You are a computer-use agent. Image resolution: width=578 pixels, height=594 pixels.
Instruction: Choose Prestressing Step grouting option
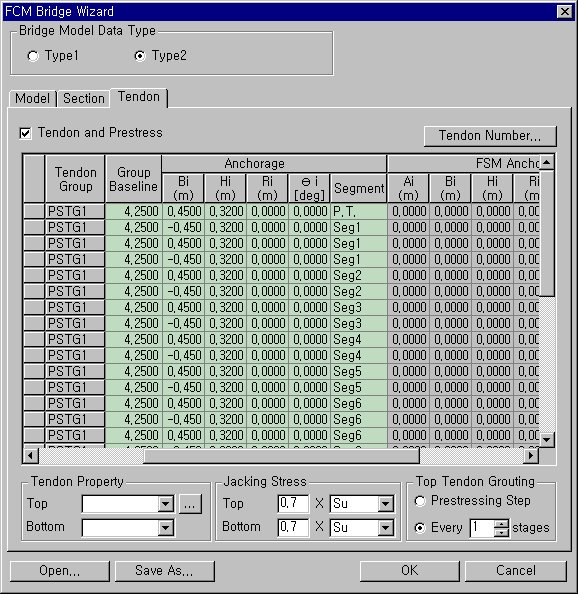420,501
